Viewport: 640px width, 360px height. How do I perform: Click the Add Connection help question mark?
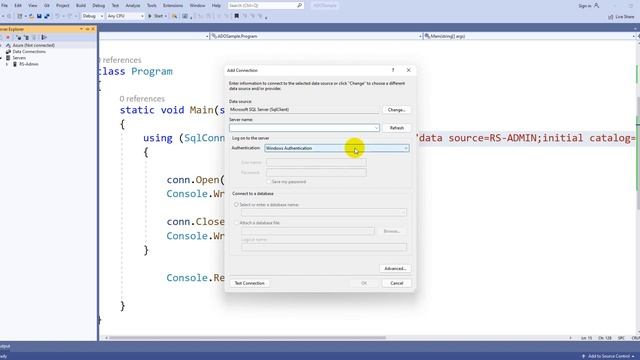pos(393,70)
